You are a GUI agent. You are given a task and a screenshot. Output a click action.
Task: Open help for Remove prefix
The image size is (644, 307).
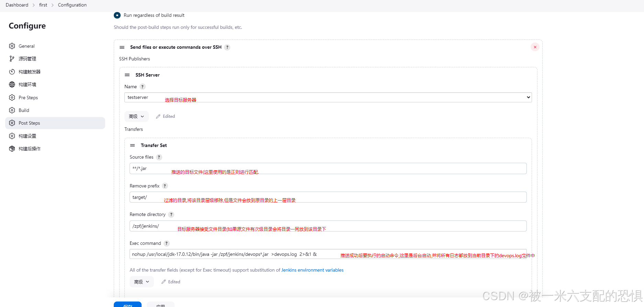click(x=165, y=186)
